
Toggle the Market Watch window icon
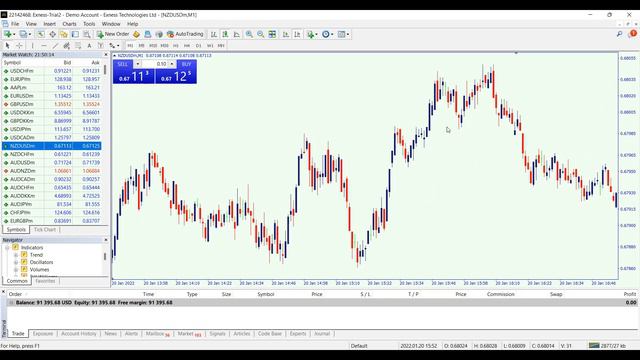click(x=40, y=34)
